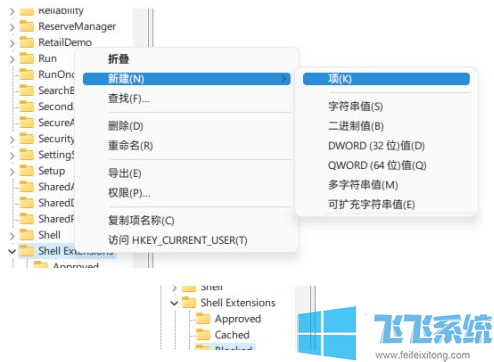Screen dimensions: 494x362
Task: Expand the Shell key in upper tree
Action: (12, 236)
